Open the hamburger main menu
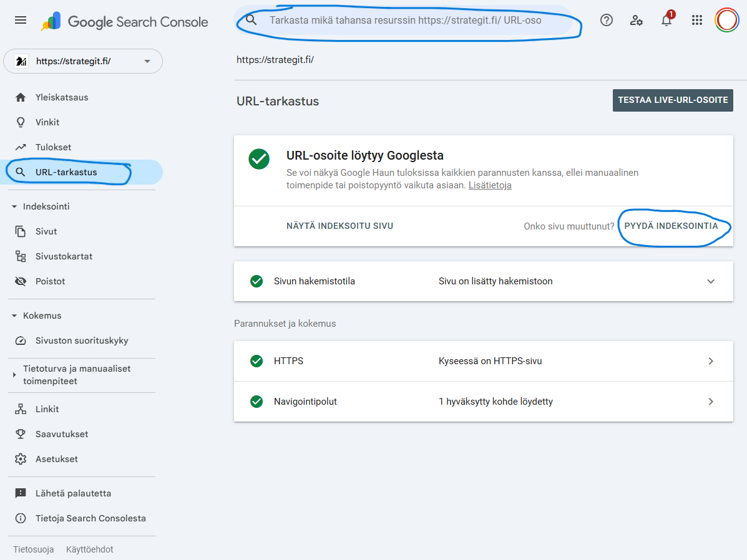The image size is (747, 560). (x=21, y=21)
